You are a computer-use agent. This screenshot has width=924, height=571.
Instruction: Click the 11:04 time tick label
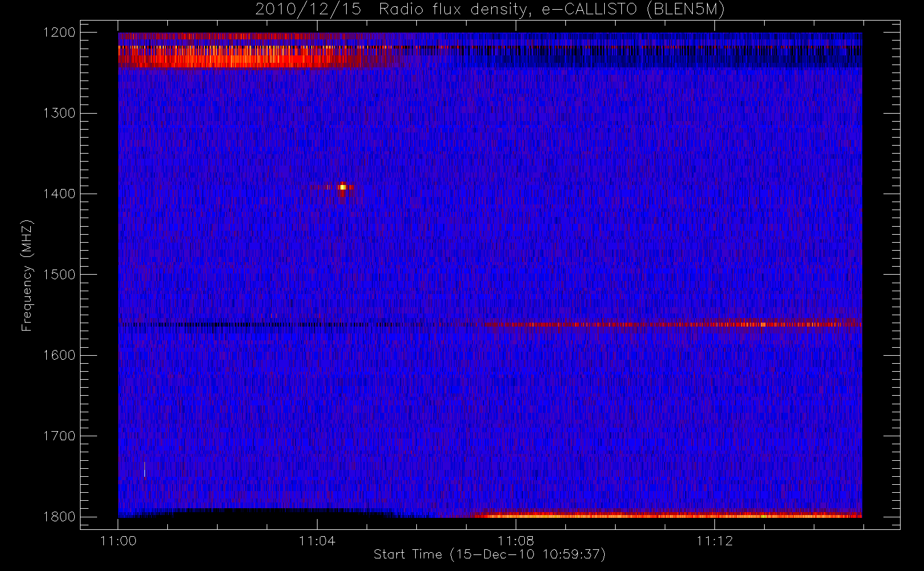[x=317, y=541]
